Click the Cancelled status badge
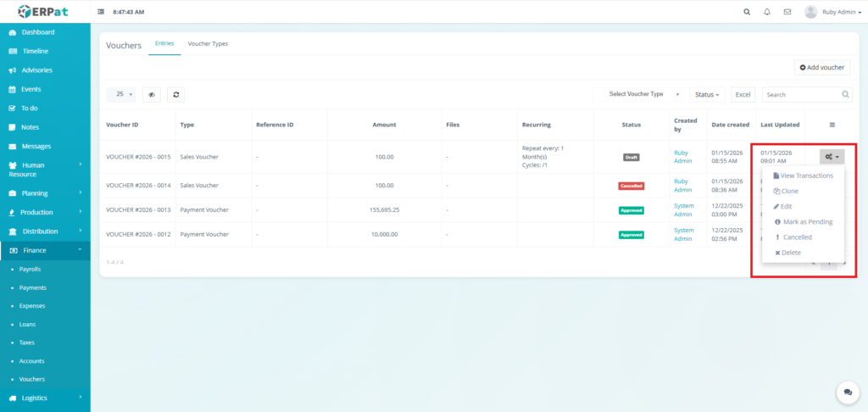This screenshot has height=412, width=868. pos(631,186)
